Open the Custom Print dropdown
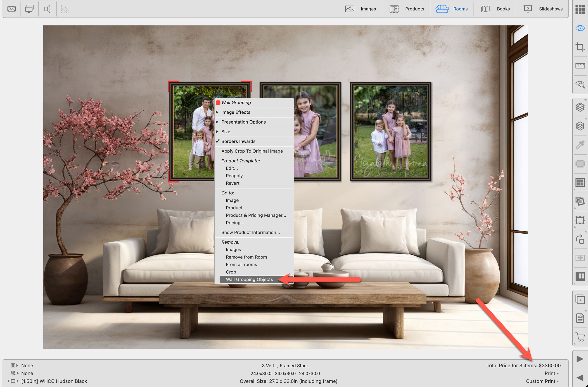Viewport: 588px width, 387px height. tap(542, 381)
